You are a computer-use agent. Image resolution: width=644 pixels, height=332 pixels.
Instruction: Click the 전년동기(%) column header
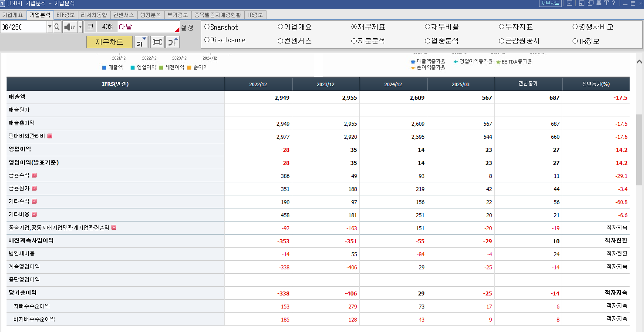tap(596, 84)
